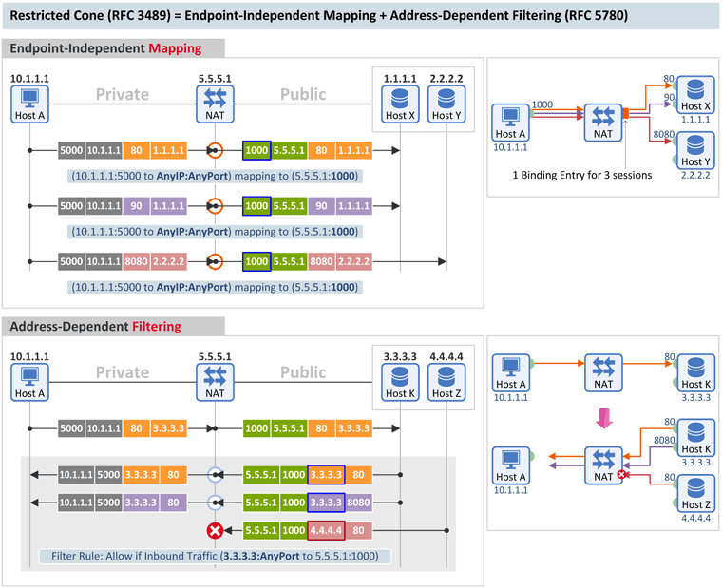
Task: Click the red blocked X icon on NAT line
Action: coord(215,530)
